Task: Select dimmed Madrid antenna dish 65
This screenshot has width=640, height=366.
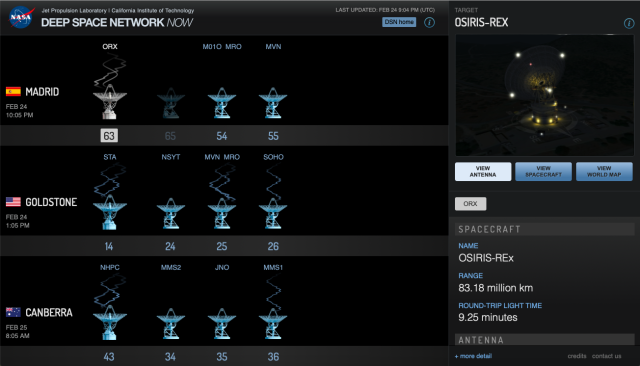Action: pos(171,103)
